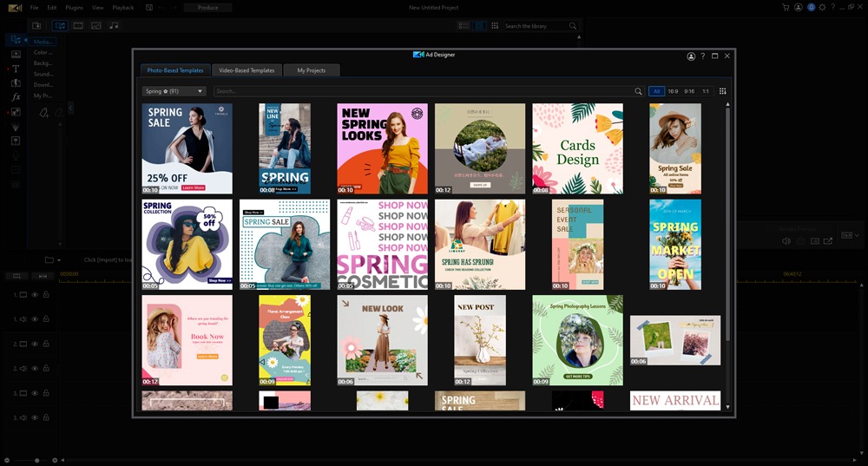Open the File menu

[35, 8]
